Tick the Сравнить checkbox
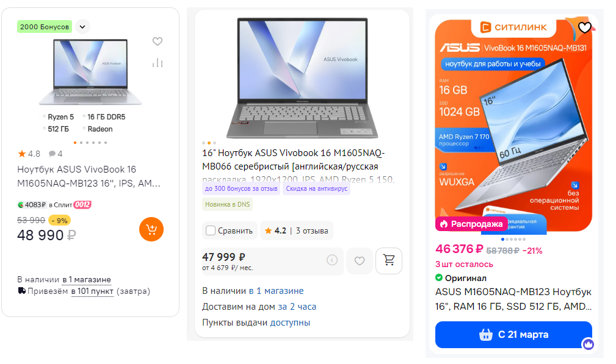 tap(211, 230)
